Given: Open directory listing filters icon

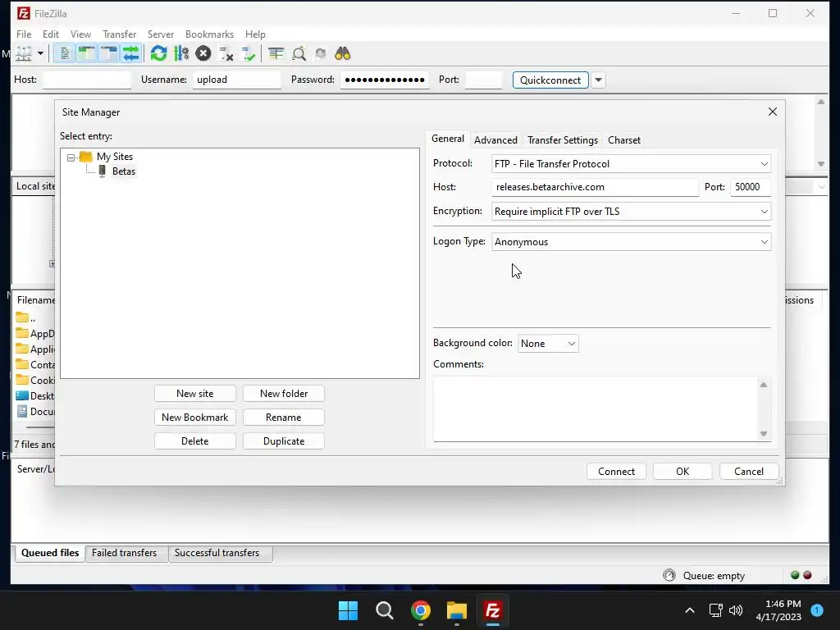Looking at the screenshot, I should point(276,53).
